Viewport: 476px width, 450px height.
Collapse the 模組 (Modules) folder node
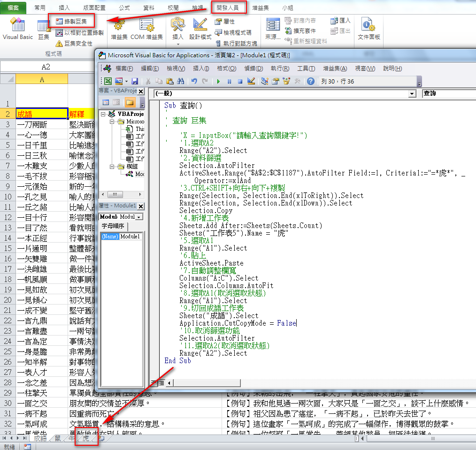pyautogui.click(x=112, y=167)
